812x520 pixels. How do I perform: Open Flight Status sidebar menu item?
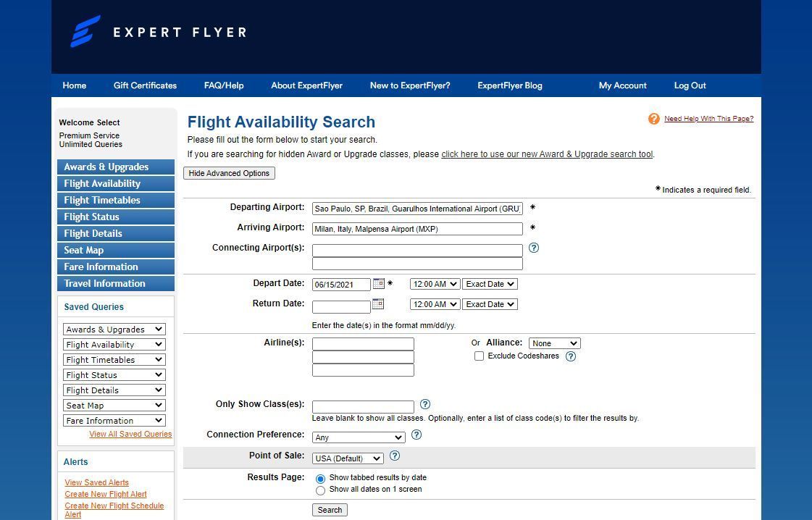pos(116,217)
